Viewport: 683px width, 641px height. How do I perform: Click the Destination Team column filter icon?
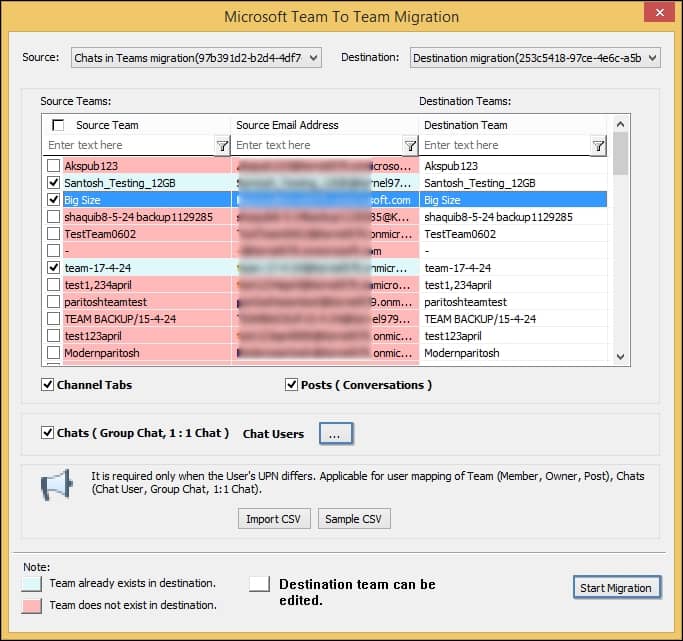pos(598,145)
